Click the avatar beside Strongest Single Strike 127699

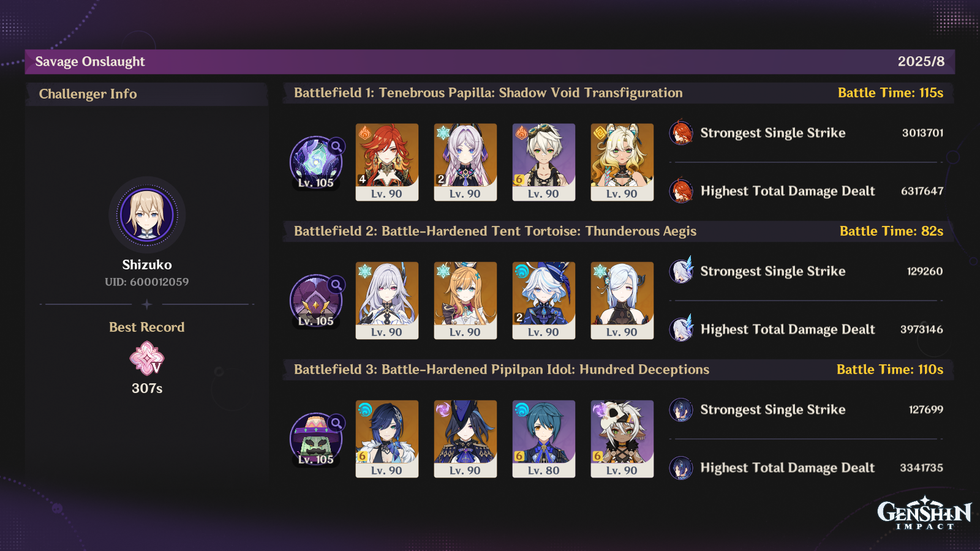(x=681, y=410)
